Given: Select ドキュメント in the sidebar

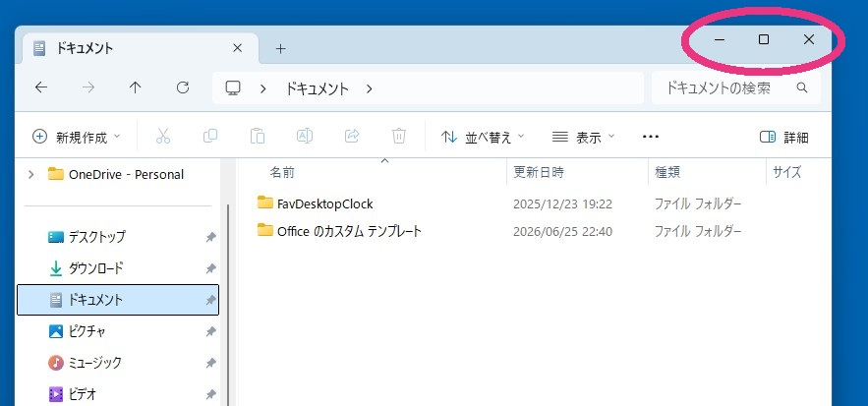Looking at the screenshot, I should click(x=118, y=300).
